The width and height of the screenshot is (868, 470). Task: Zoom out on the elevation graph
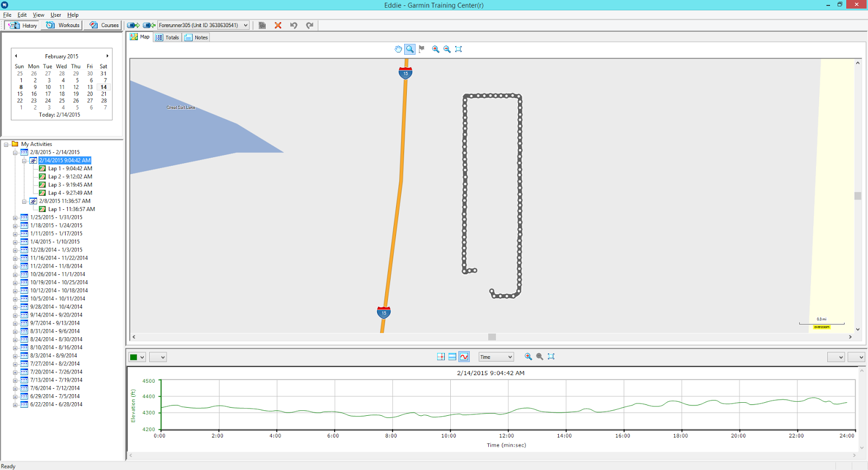point(540,357)
